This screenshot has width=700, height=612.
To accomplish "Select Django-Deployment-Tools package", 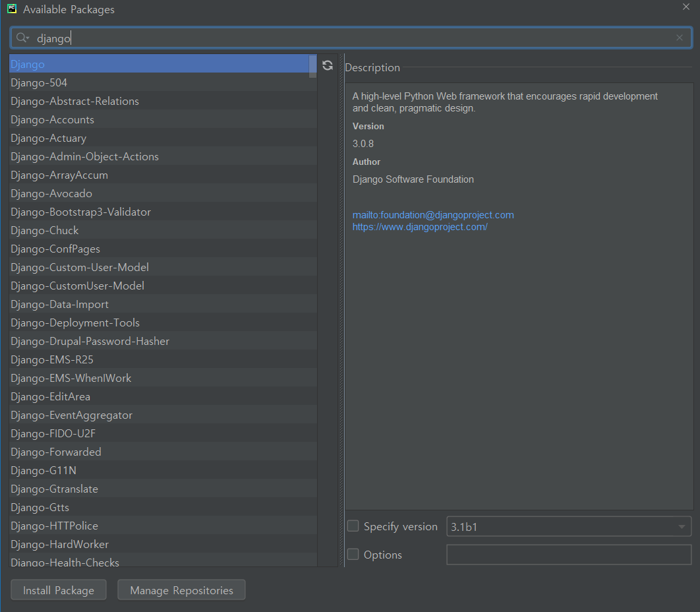I will coord(163,322).
